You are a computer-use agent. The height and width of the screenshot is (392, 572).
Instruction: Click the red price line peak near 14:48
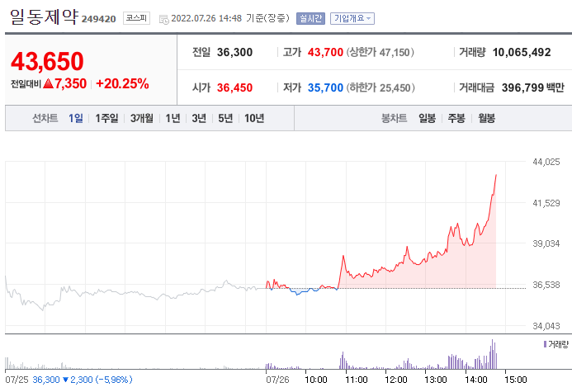point(496,176)
